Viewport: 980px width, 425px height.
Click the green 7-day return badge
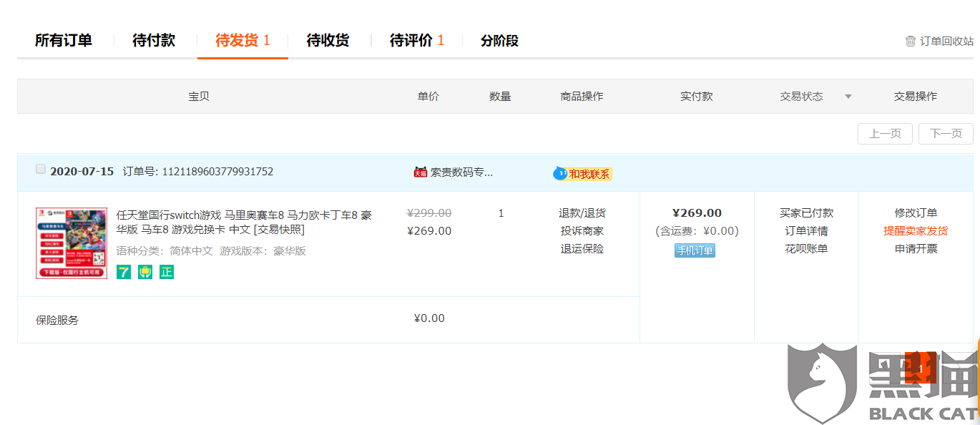124,272
